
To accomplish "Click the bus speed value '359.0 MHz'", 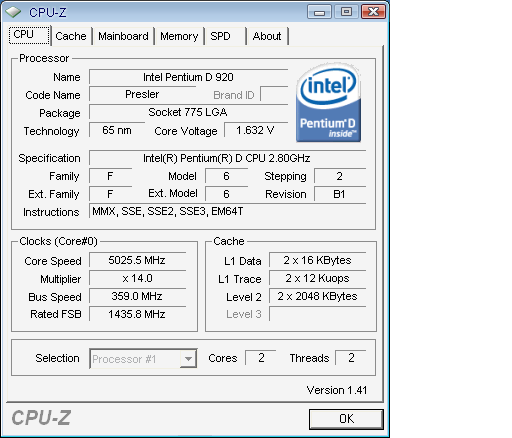I will [x=137, y=296].
